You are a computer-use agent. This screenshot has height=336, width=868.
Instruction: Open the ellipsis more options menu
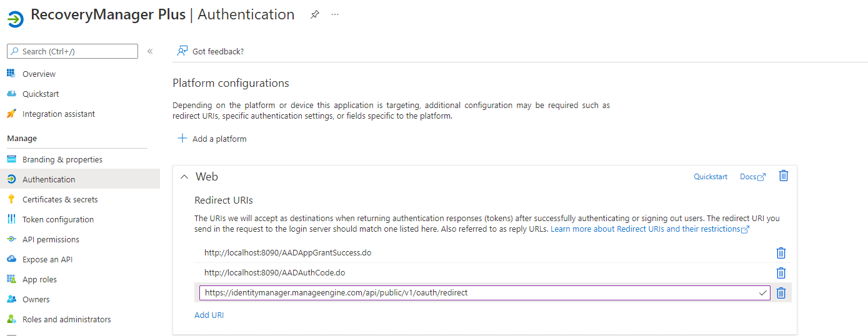click(335, 15)
